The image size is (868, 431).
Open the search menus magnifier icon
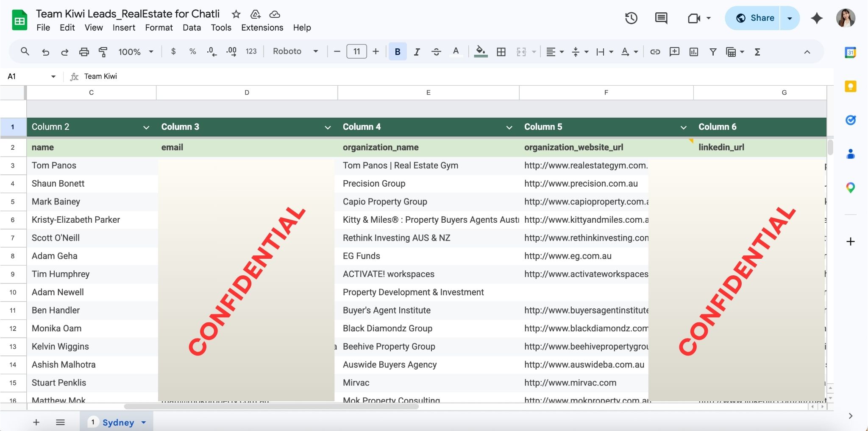point(25,52)
